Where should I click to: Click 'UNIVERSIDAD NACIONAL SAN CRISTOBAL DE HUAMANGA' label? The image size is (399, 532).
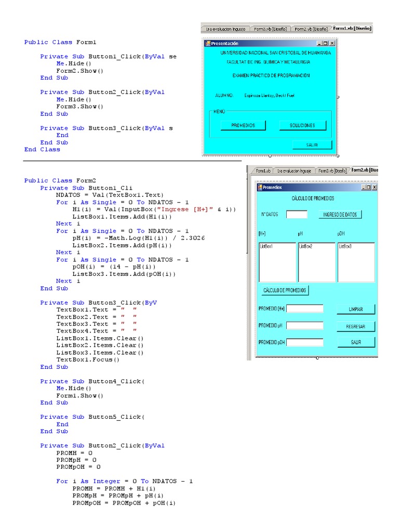tap(275, 53)
